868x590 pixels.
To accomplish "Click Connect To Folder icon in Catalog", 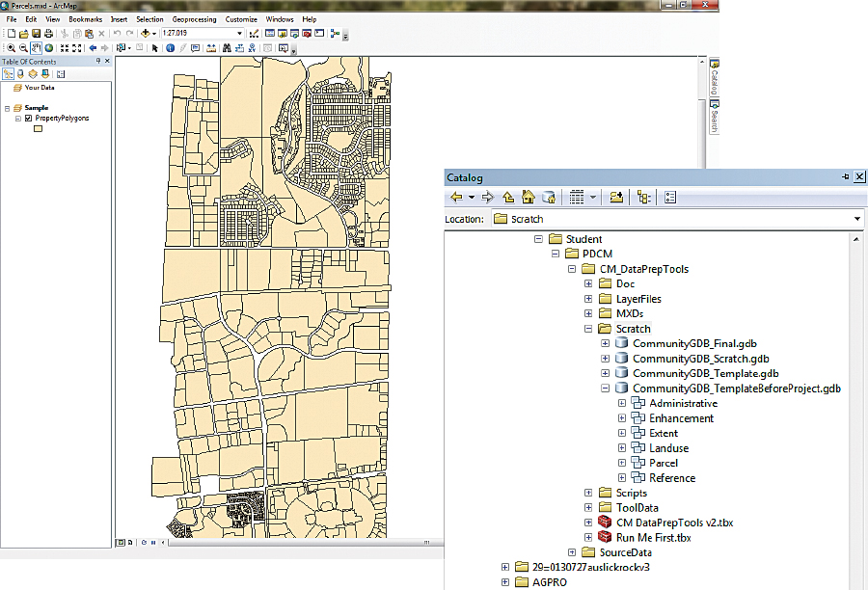I will 615,197.
